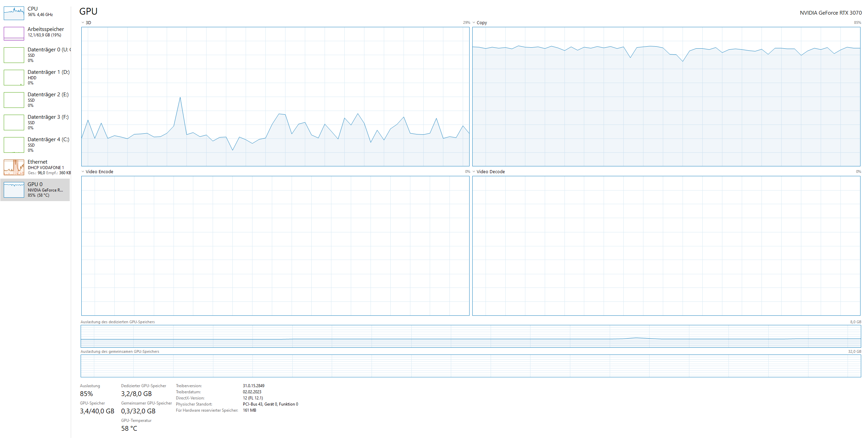The height and width of the screenshot is (444, 868).
Task: Select Datenträger 4 (C:) graph icon
Action: click(x=14, y=145)
